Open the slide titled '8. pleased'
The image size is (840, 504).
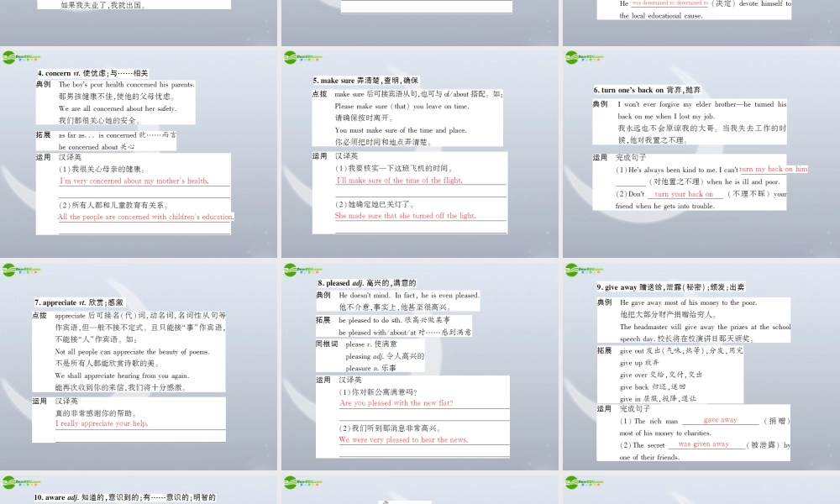[x=420, y=365]
